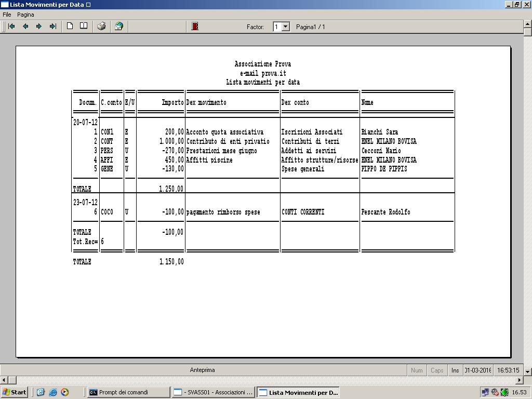532x399 pixels.
Task: Click the Nome column header
Action: 367,102
